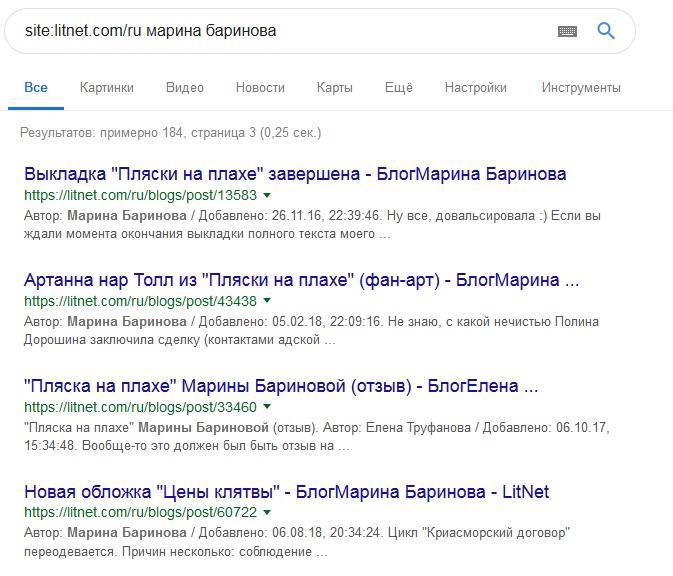Expand dropdown arrow beside blogs/post/60722 URL
Viewport: 673px width, 576px height.
[268, 513]
